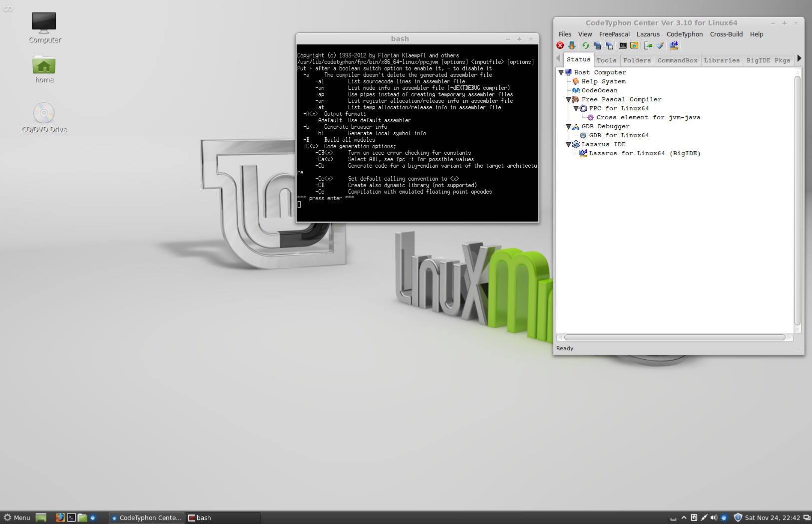Select the Status tab
812x524 pixels.
coord(578,59)
